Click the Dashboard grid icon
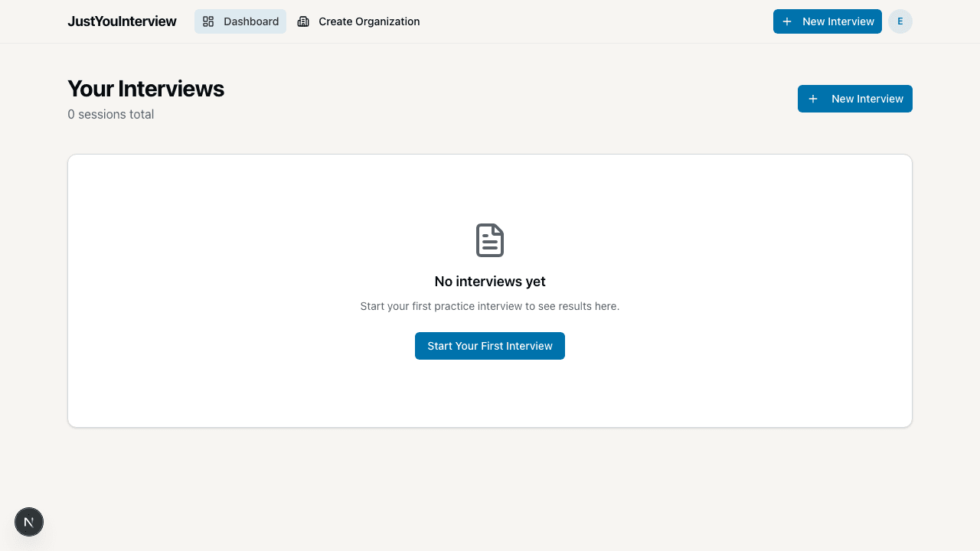 208,21
